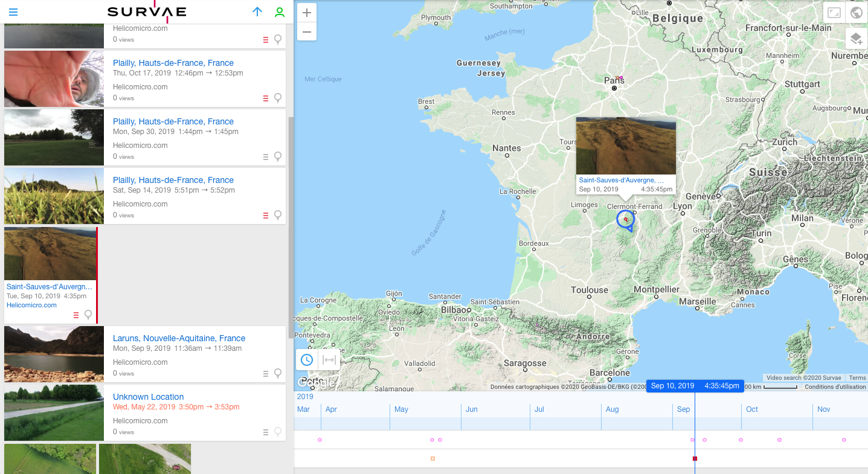Image resolution: width=868 pixels, height=474 pixels.
Task: Click the selected Saint-Sauves hillside thumbnail
Action: (x=50, y=254)
